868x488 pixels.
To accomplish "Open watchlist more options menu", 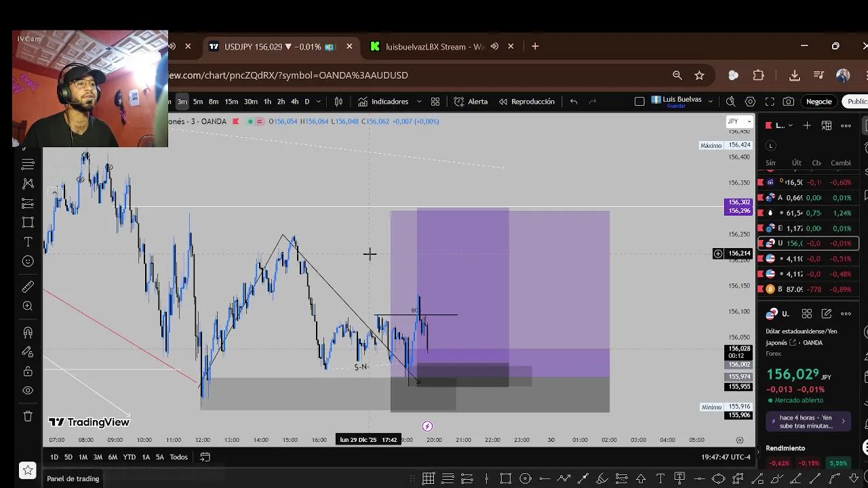I will 846,125.
